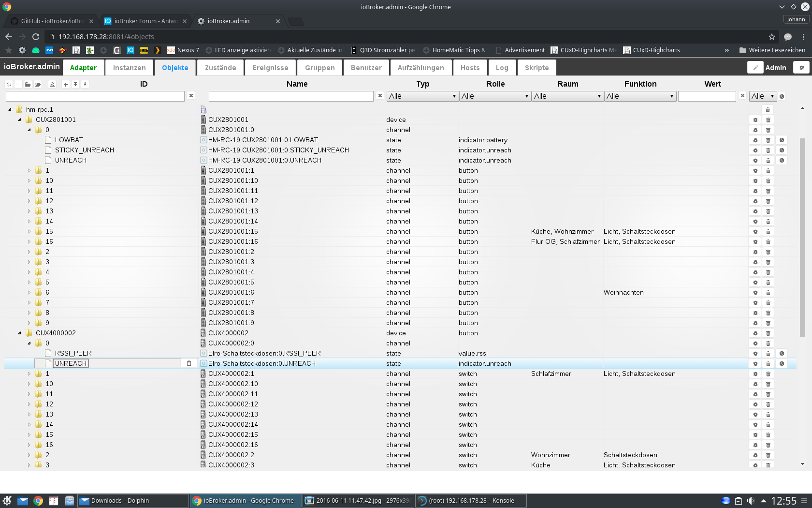The width and height of the screenshot is (812, 508).
Task: Bookmark this page with star icon
Action: click(772, 37)
